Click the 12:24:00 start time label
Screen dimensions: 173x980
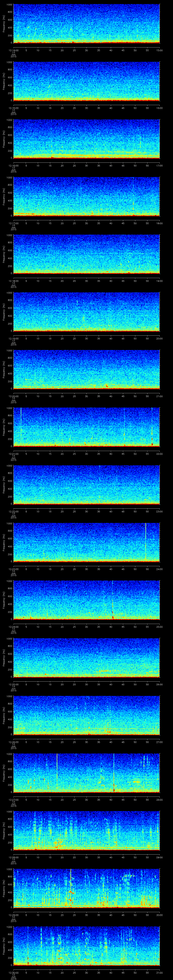coord(13,627)
